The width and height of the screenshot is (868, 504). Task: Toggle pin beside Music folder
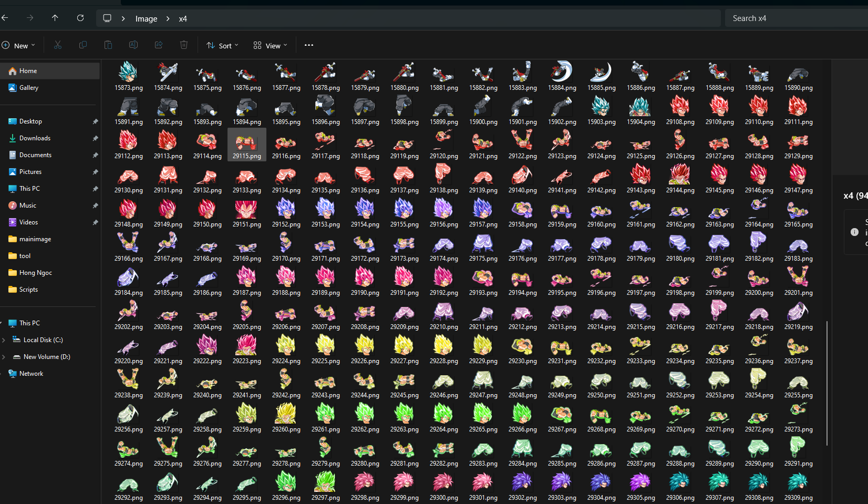pos(95,205)
